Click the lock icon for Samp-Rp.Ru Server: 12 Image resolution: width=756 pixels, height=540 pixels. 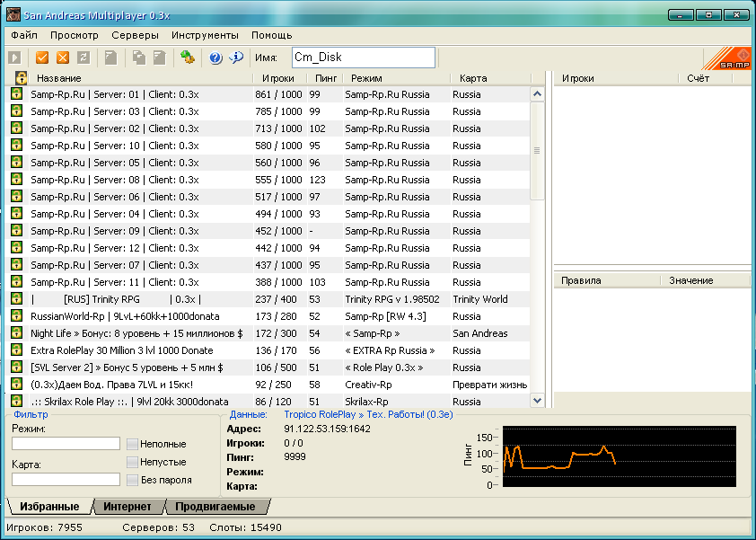tap(17, 248)
